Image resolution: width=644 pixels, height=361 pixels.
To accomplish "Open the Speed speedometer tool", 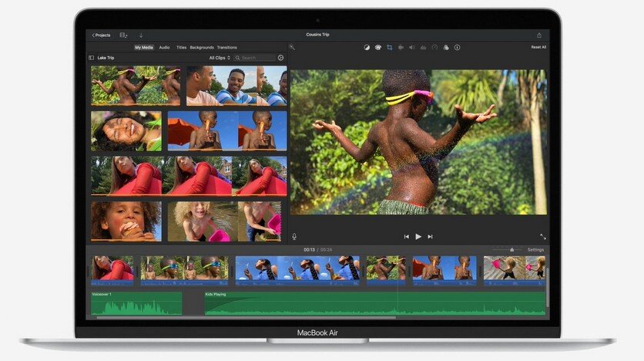I will (x=434, y=48).
